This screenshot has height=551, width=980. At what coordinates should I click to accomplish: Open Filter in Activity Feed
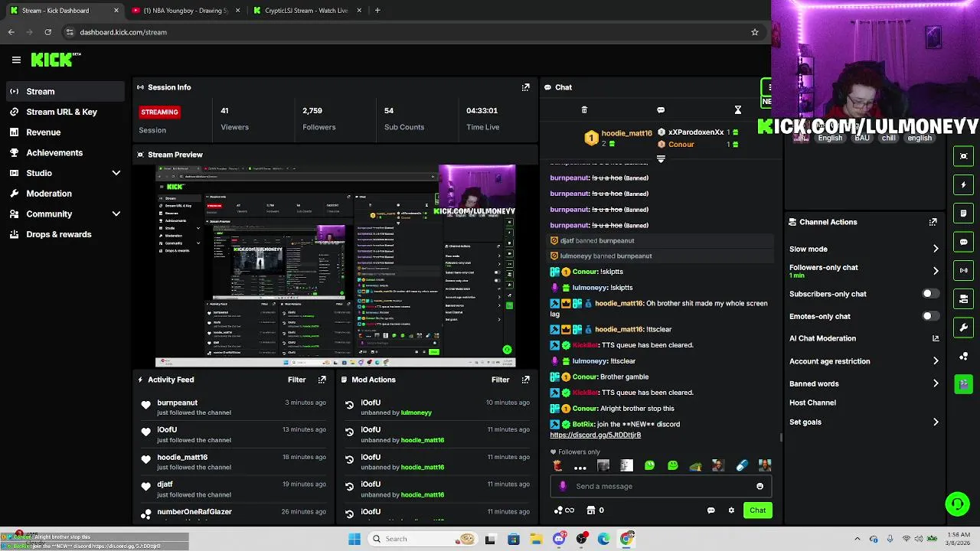coord(296,380)
